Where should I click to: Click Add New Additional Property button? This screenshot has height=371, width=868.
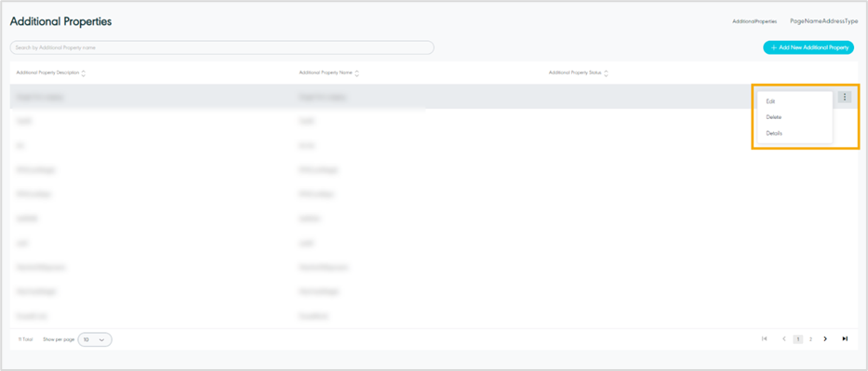pyautogui.click(x=808, y=48)
